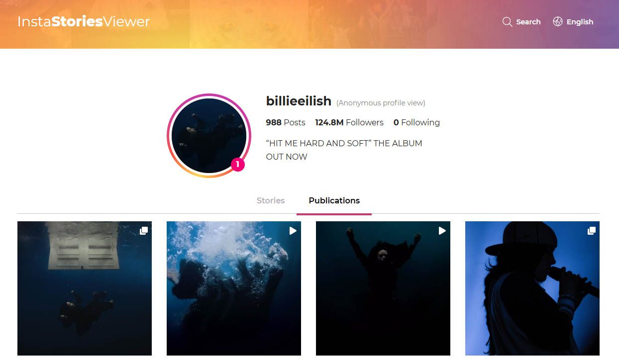Screen dimensions: 619x364
Task: Open the bubbles underwater video thumbnail
Action: coord(234,288)
